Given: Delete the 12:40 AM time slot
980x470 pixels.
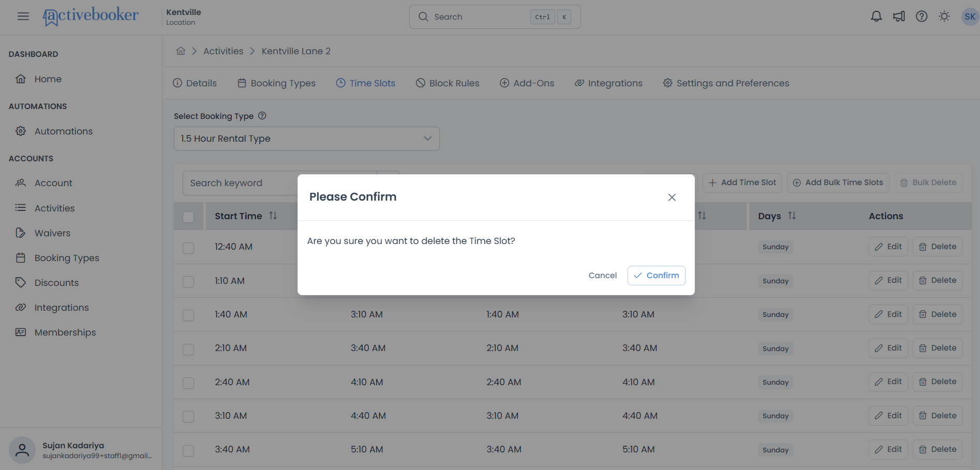Looking at the screenshot, I should click(x=937, y=247).
